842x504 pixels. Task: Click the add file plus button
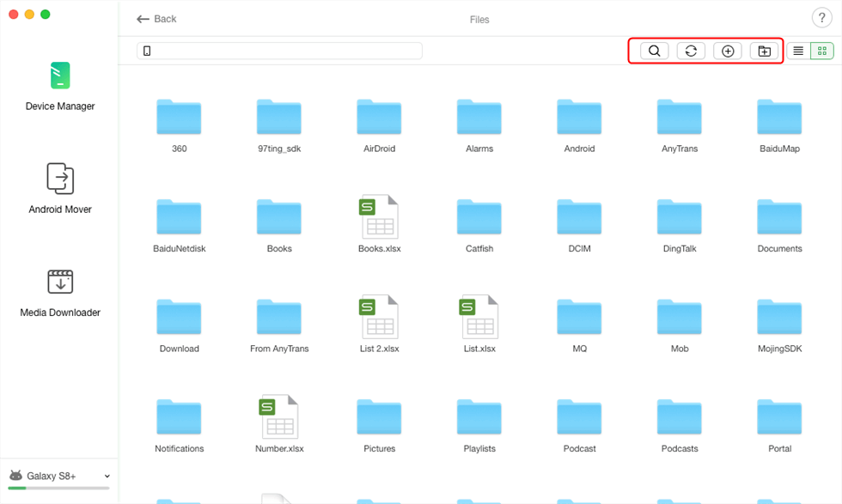pos(727,51)
